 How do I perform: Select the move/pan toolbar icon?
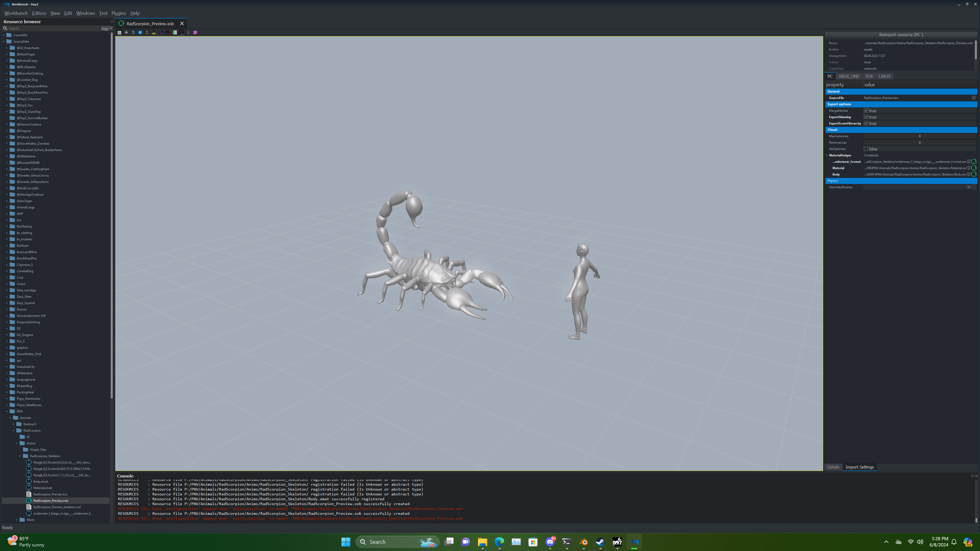coord(126,32)
